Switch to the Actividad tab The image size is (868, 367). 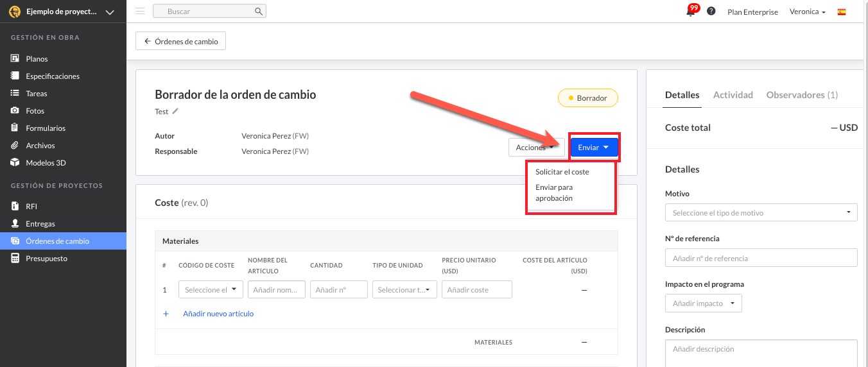coord(733,95)
